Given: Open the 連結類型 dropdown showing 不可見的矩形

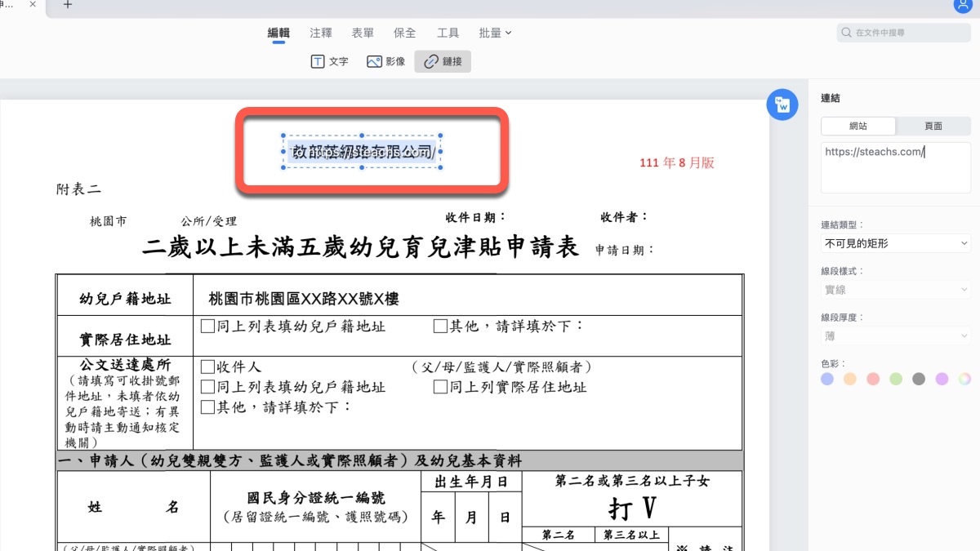Looking at the screenshot, I should 896,243.
